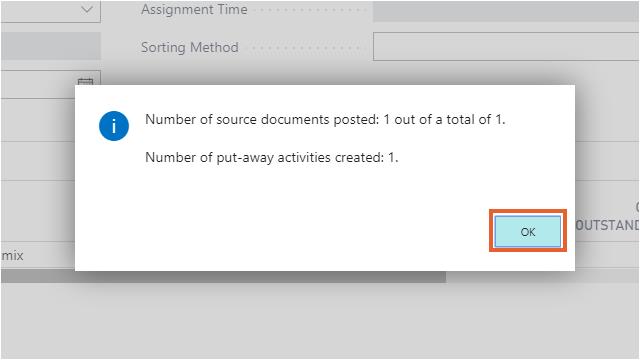Click the Assignment Time field label
Image resolution: width=640 pixels, height=360 pixels.
point(194,9)
